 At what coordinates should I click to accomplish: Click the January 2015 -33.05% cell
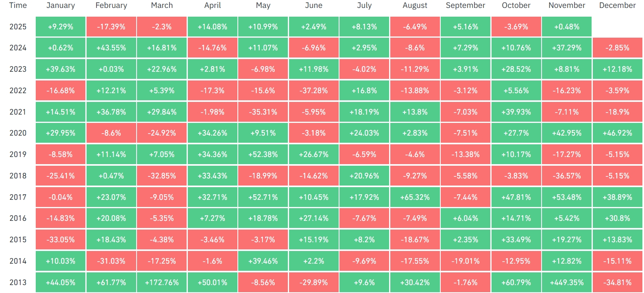tap(60, 240)
